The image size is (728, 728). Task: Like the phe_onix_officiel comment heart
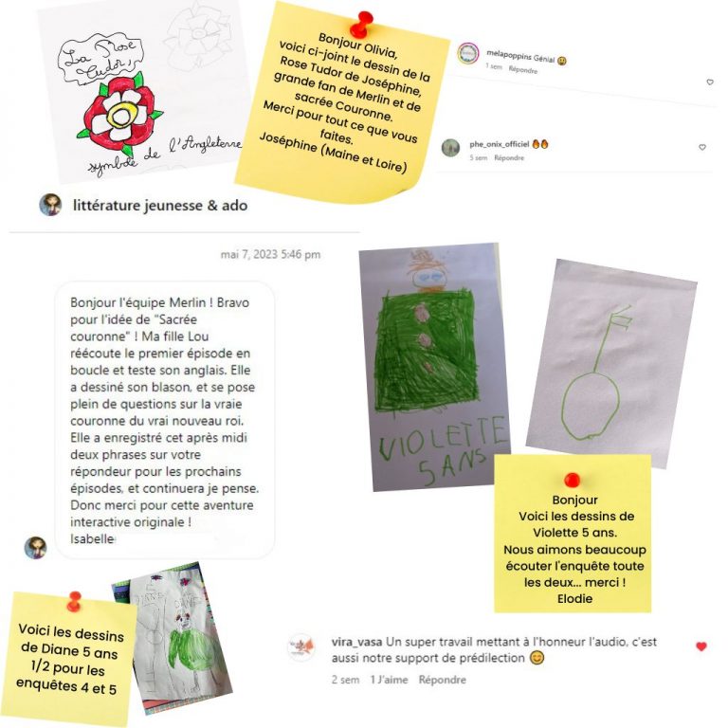(702, 147)
